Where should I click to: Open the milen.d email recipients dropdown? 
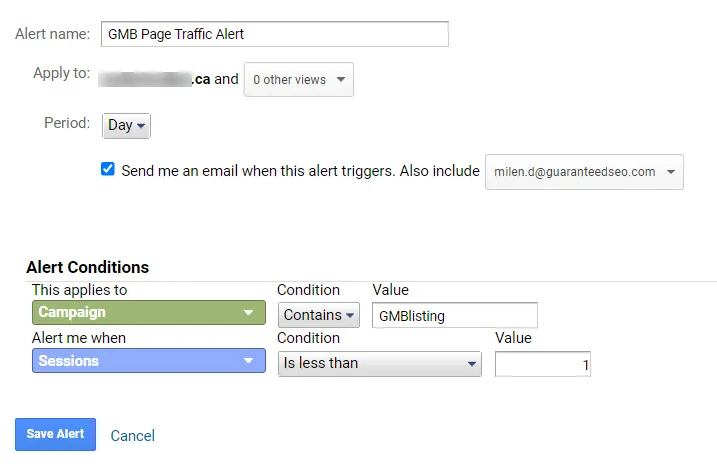[584, 172]
